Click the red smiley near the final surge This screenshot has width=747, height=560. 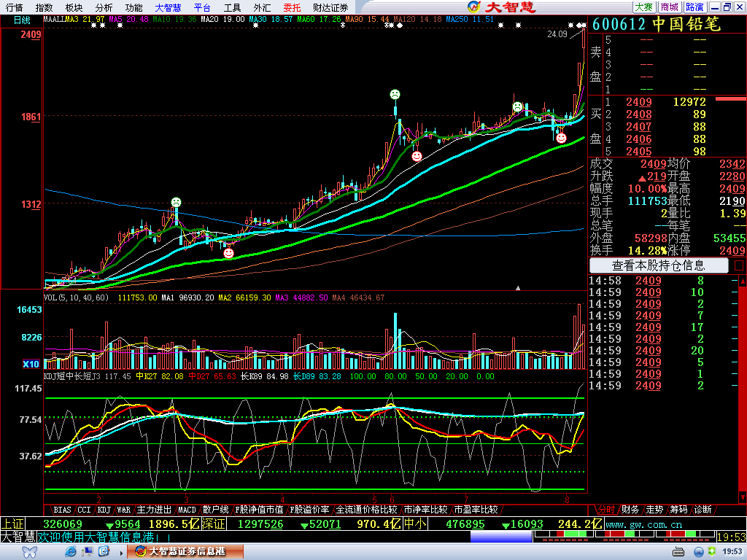(561, 138)
